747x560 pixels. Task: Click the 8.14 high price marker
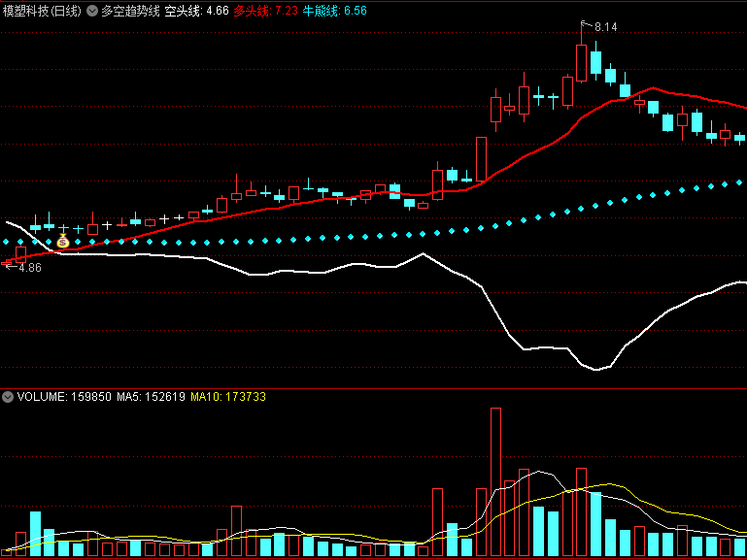pos(605,27)
